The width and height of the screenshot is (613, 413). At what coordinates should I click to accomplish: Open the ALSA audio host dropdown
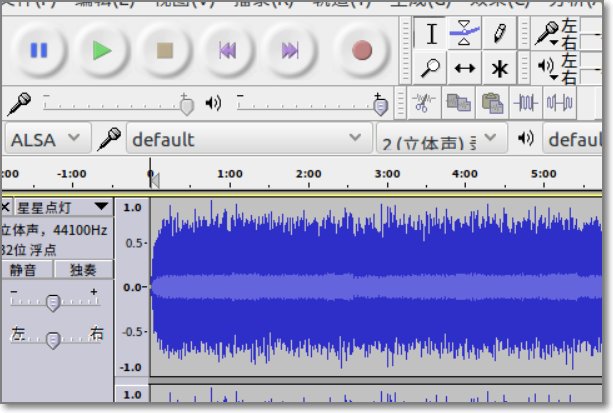[46, 139]
